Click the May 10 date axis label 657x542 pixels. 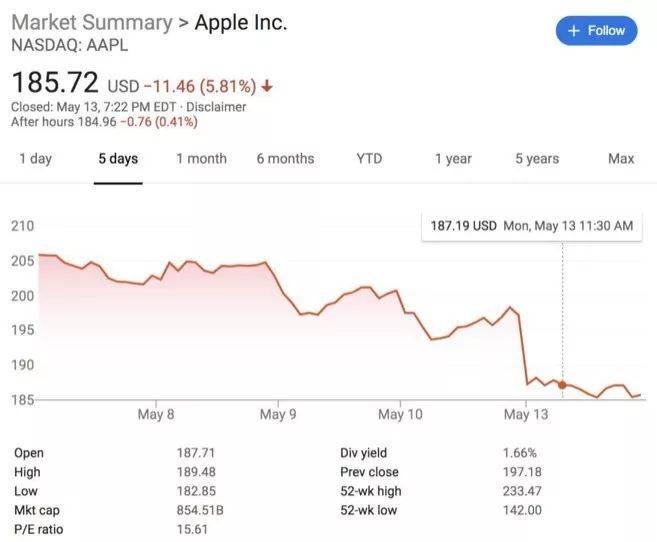coord(400,414)
